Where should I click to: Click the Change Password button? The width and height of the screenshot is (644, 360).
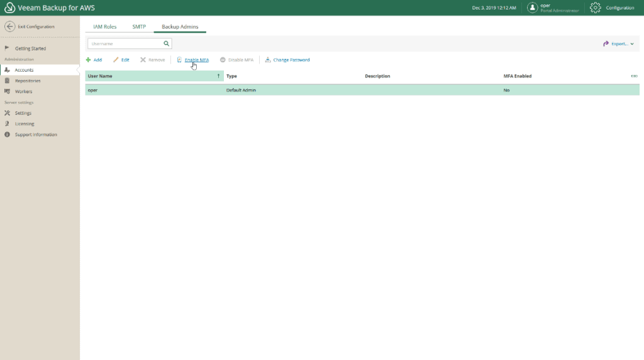(287, 60)
